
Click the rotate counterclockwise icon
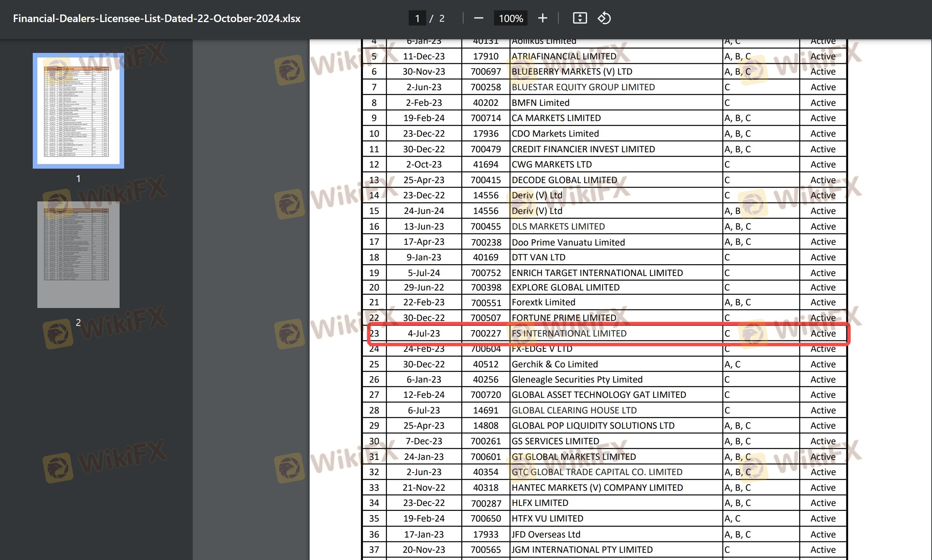(x=604, y=18)
